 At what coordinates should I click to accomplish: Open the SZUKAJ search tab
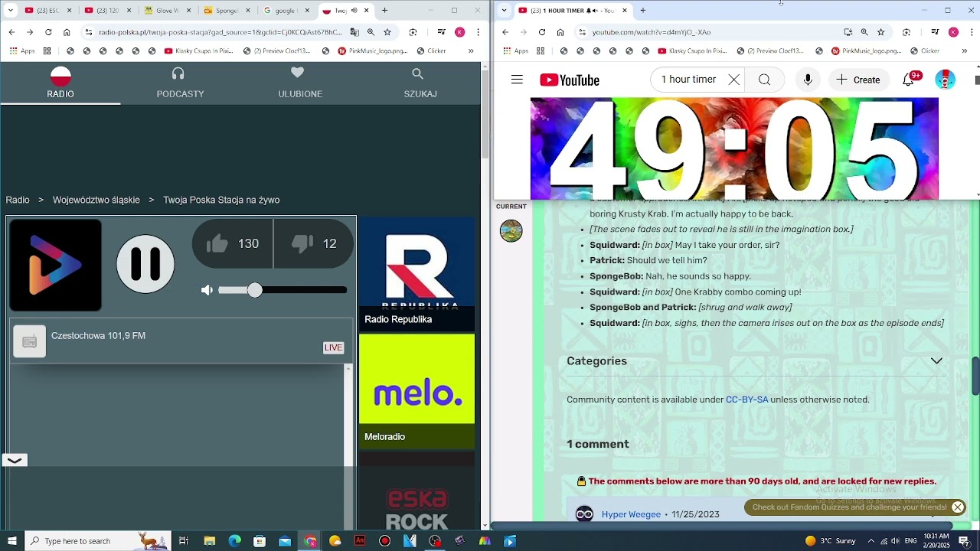(420, 83)
